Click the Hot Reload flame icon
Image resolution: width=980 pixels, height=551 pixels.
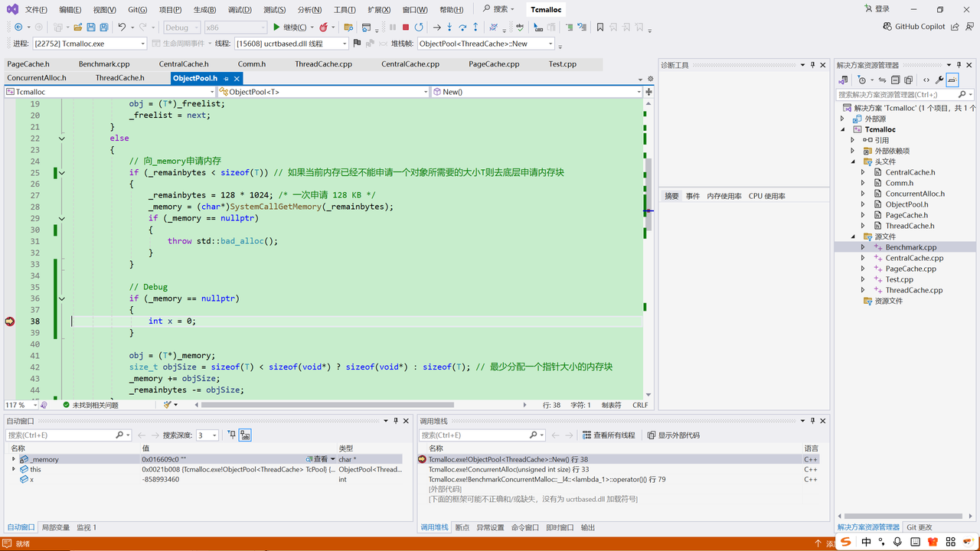coord(324,28)
